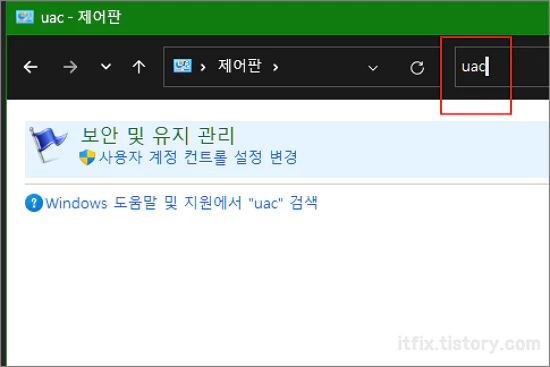Expand chevron before 제어판 breadcrumb
Screen dimensions: 550x367
point(203,67)
